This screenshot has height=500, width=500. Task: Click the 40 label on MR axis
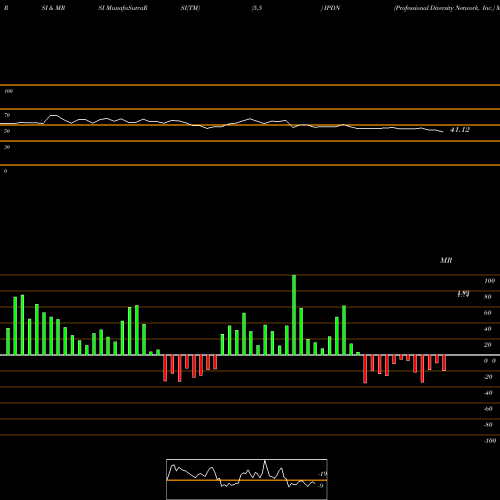pos(488,329)
